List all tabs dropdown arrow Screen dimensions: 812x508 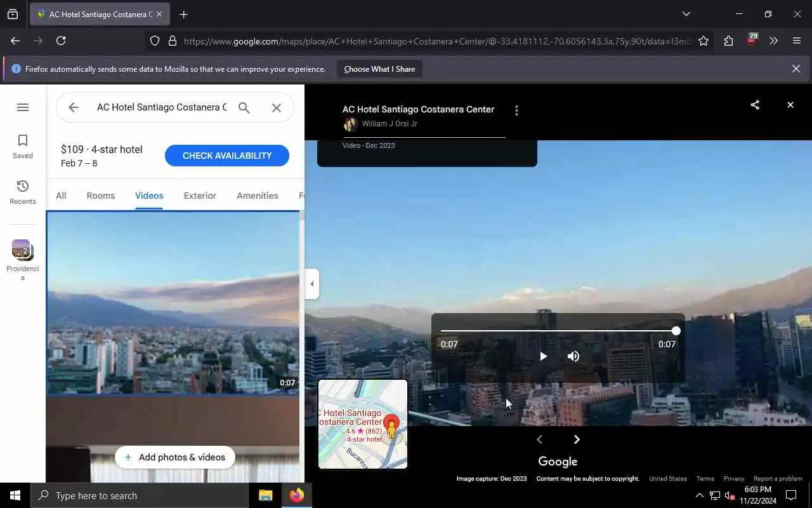coord(686,14)
